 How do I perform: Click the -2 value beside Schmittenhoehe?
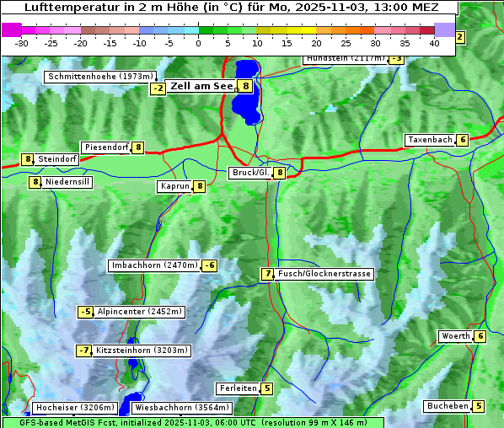pos(158,88)
